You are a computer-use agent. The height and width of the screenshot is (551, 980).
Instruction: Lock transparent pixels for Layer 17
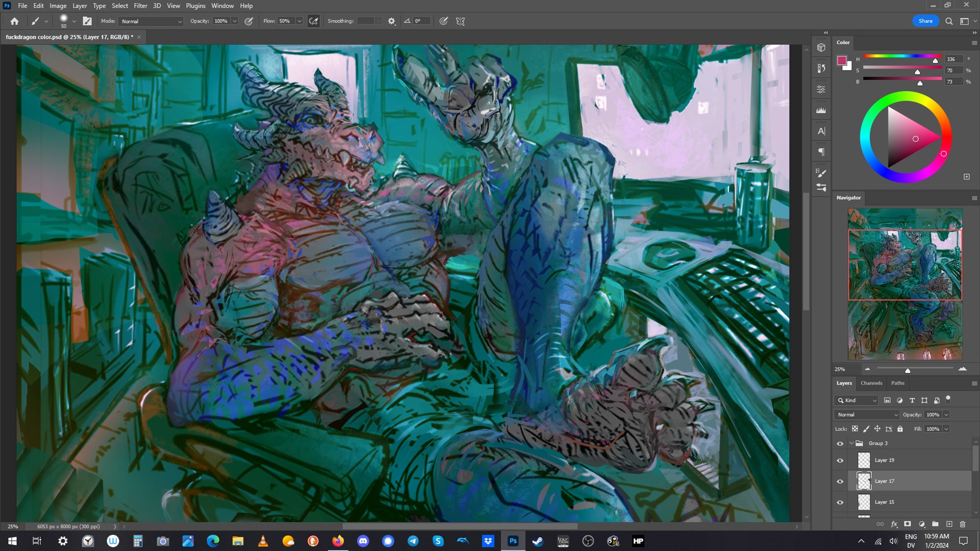[x=855, y=429]
